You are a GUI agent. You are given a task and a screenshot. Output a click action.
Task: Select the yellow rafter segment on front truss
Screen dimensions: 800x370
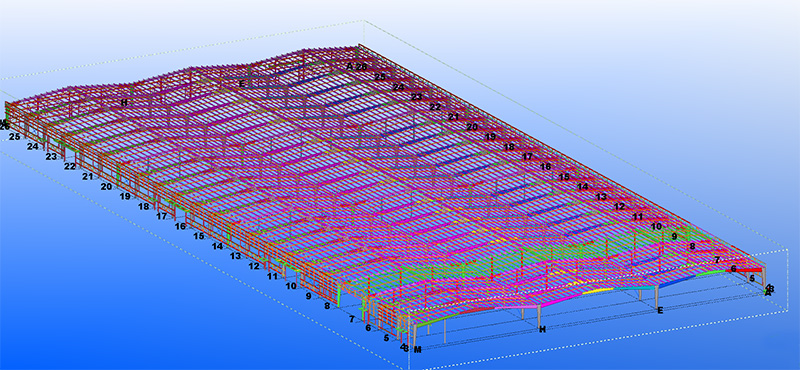(x=598, y=291)
